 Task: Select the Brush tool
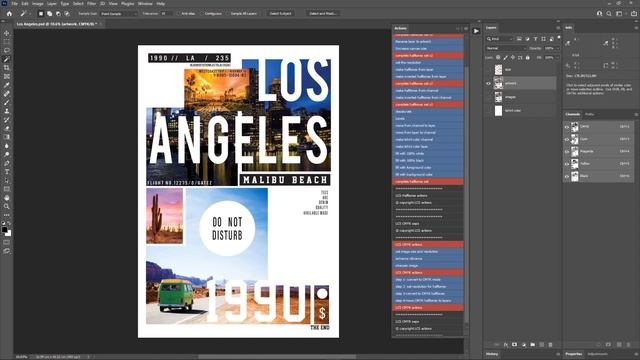coord(7,102)
